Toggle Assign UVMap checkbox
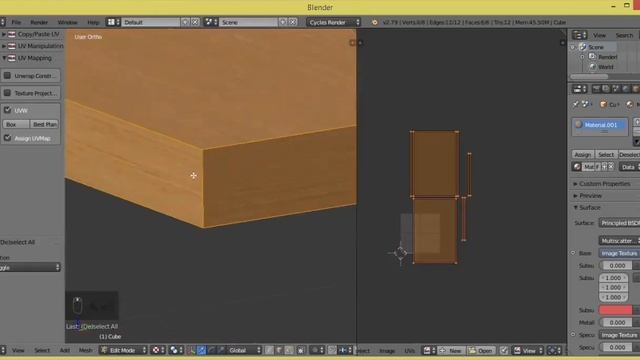 [x=7, y=138]
